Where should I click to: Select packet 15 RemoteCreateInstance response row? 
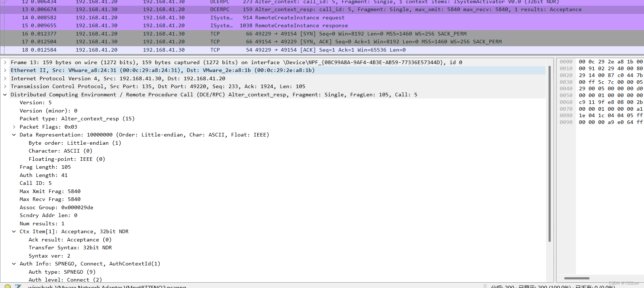(x=322, y=25)
